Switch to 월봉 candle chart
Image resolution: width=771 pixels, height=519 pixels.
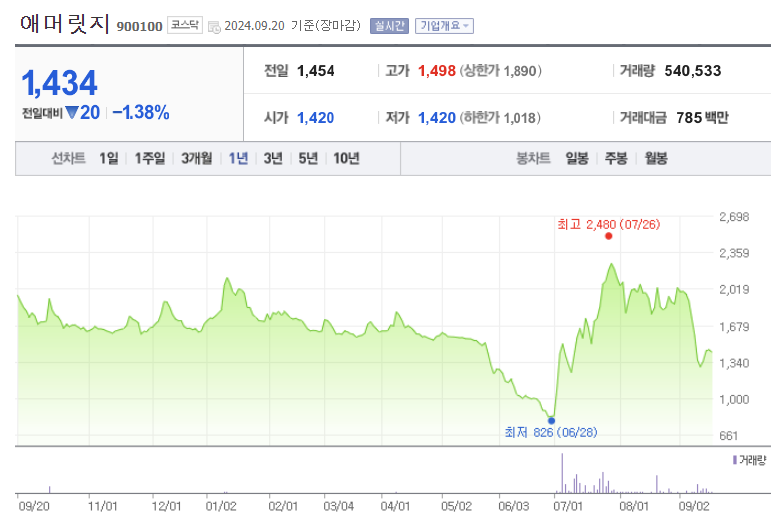coord(656,158)
